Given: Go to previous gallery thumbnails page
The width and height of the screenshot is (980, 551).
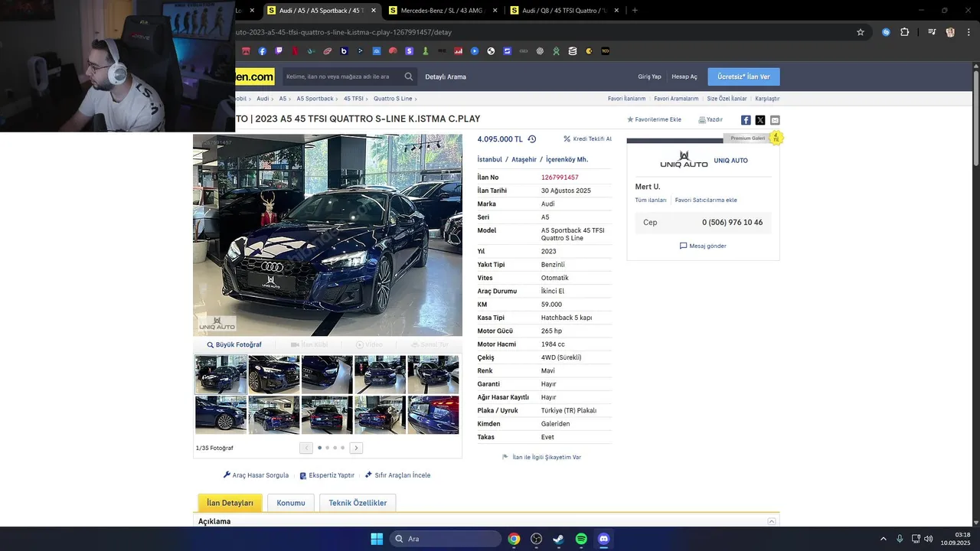Looking at the screenshot, I should [x=306, y=448].
